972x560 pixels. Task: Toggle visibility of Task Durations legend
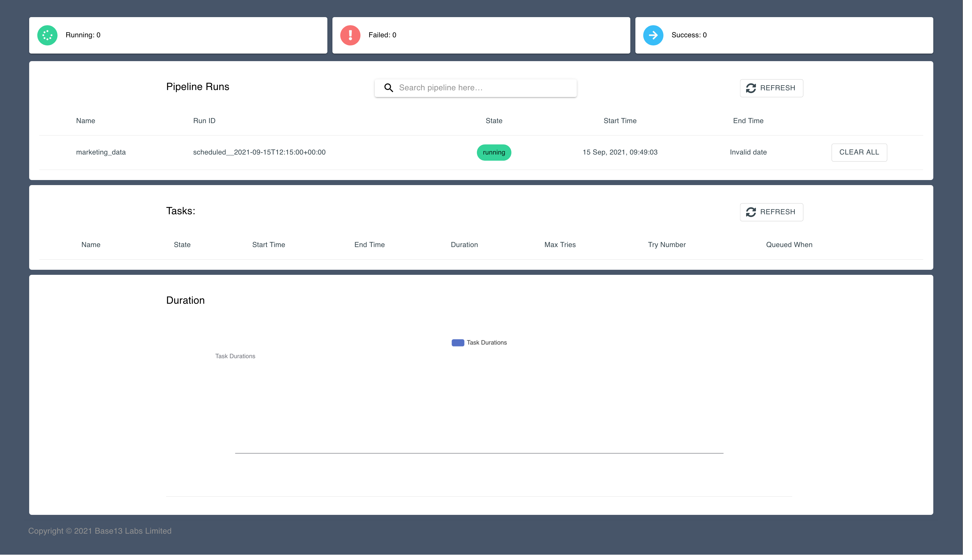(479, 342)
